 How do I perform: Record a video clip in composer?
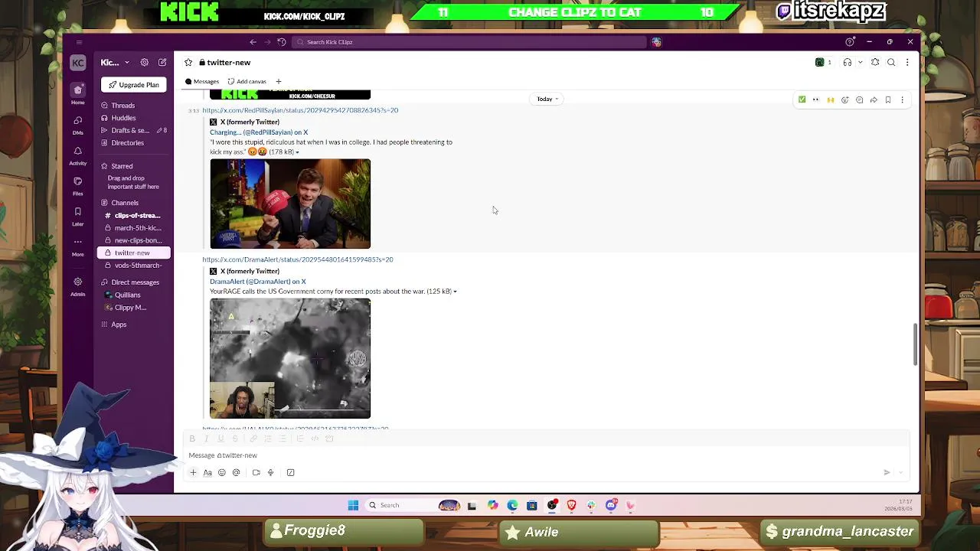point(256,473)
